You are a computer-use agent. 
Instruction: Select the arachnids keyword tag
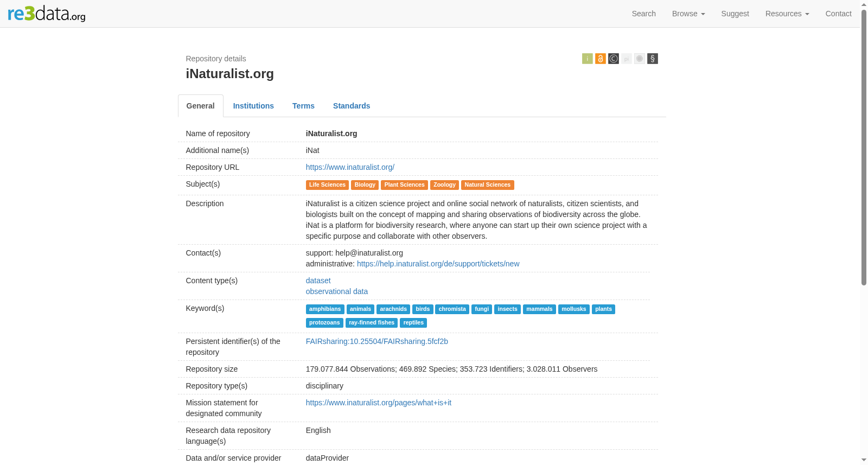click(x=393, y=309)
